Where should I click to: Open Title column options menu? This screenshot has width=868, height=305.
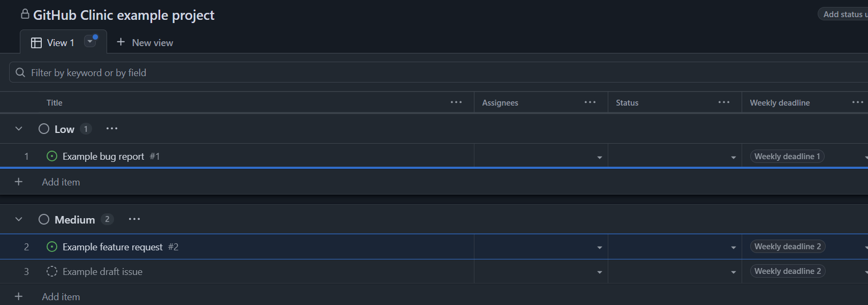pyautogui.click(x=456, y=102)
